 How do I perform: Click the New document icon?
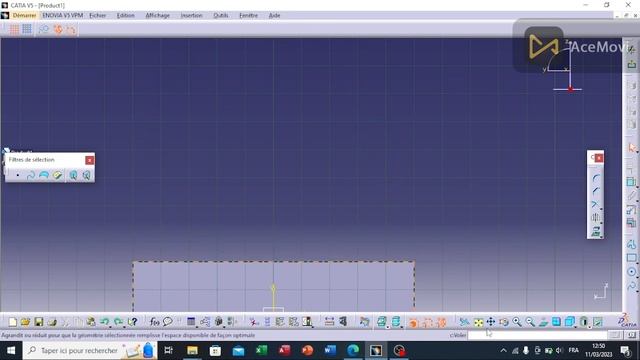(x=12, y=322)
